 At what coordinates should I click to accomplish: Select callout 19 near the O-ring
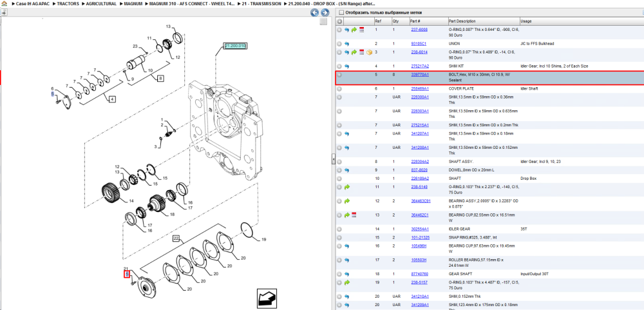click(x=264, y=239)
